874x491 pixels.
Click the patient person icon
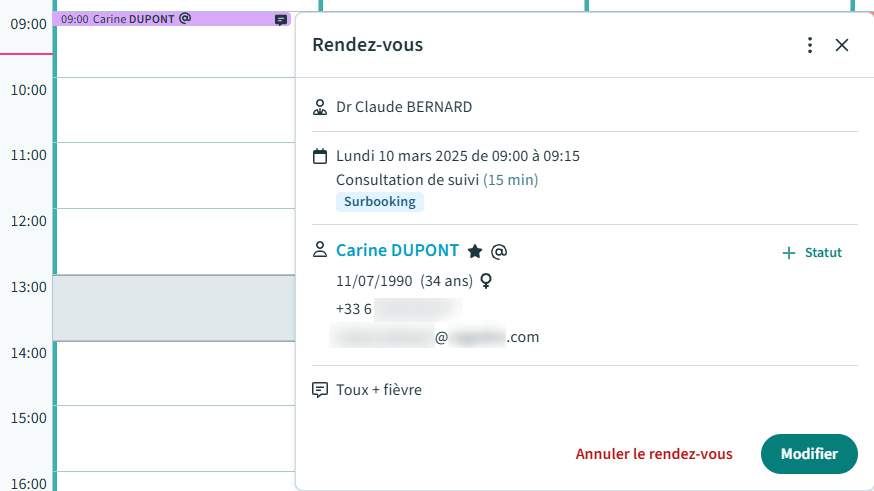pyautogui.click(x=320, y=250)
